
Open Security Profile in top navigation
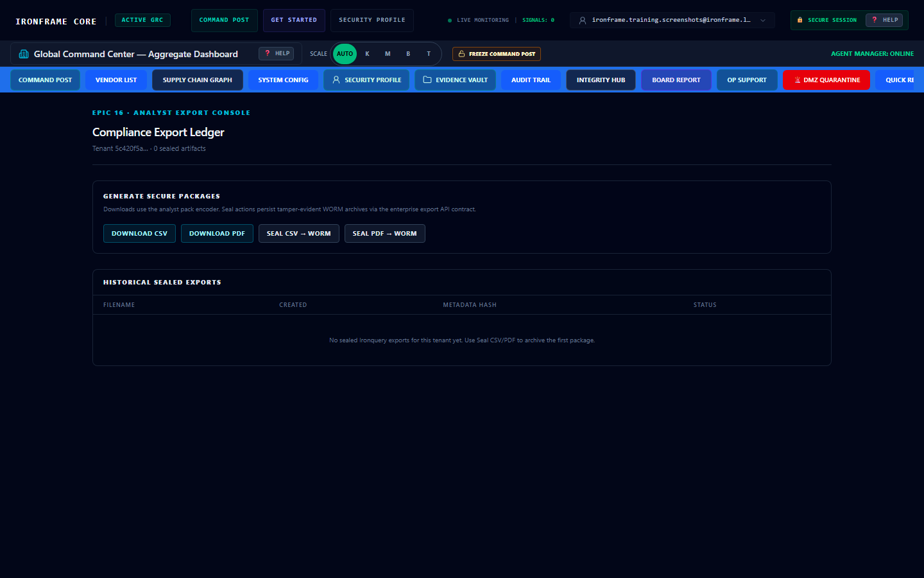(372, 21)
